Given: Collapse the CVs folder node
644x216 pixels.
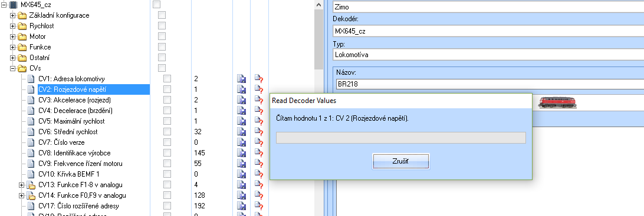Looking at the screenshot, I should pyautogui.click(x=13, y=68).
